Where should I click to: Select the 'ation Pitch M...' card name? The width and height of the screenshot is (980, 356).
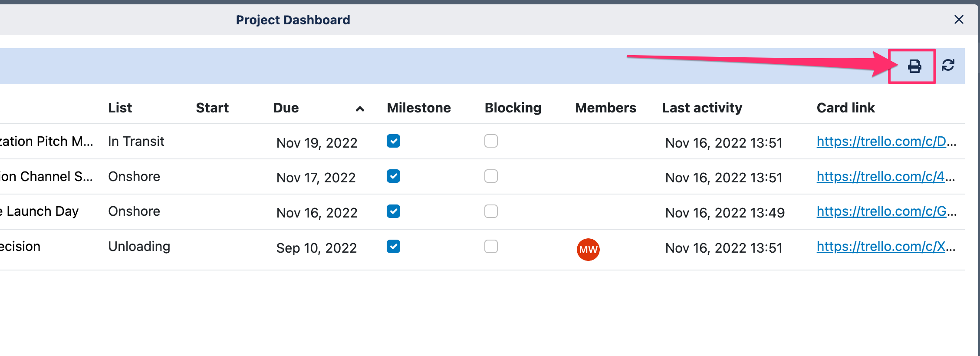(x=46, y=142)
